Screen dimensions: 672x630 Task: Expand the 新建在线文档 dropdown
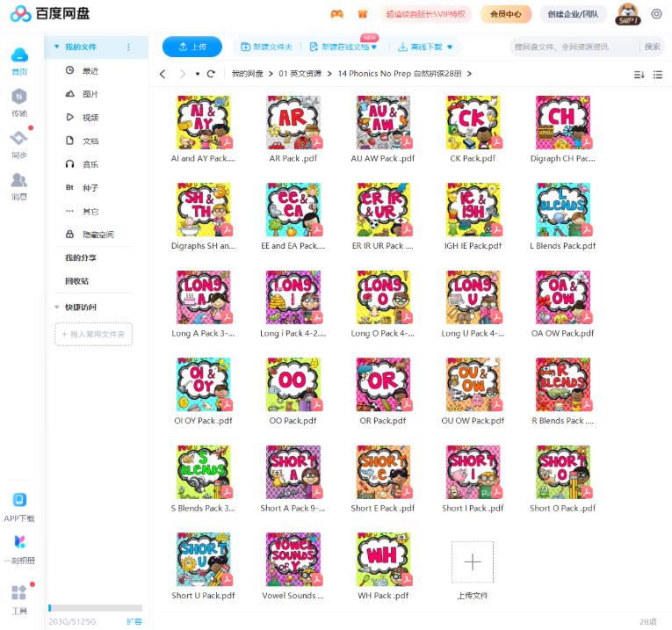coord(374,47)
